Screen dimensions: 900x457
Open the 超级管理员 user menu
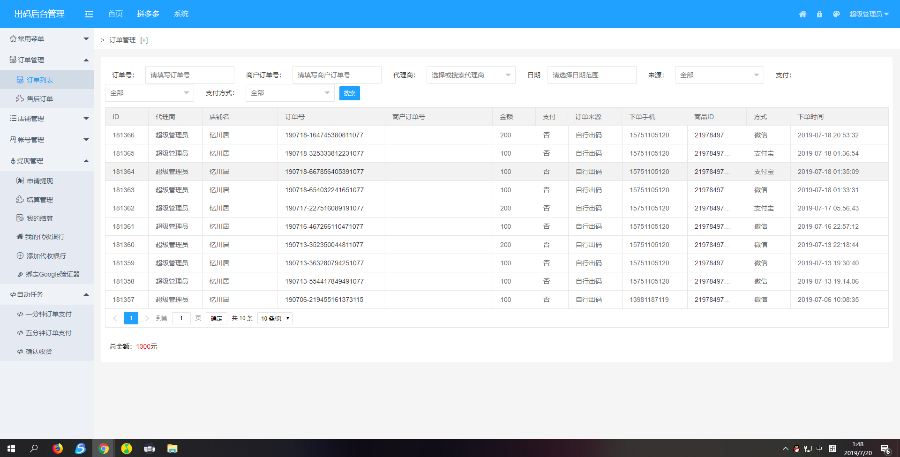[x=868, y=14]
